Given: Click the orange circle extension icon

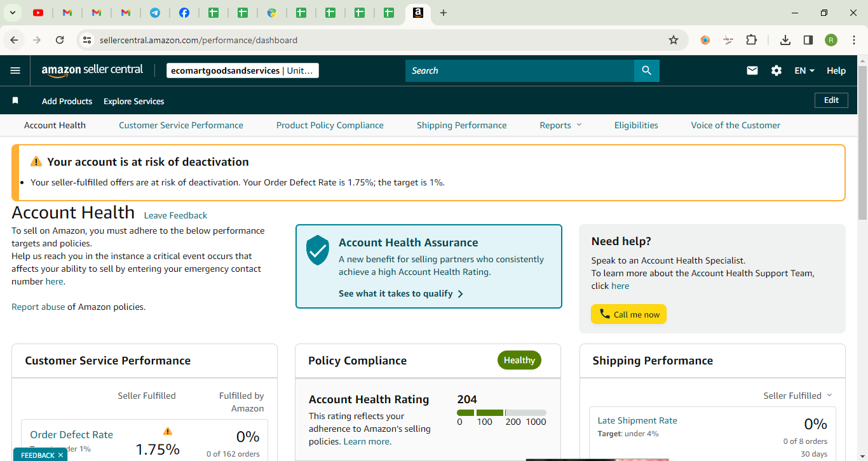Looking at the screenshot, I should [705, 40].
